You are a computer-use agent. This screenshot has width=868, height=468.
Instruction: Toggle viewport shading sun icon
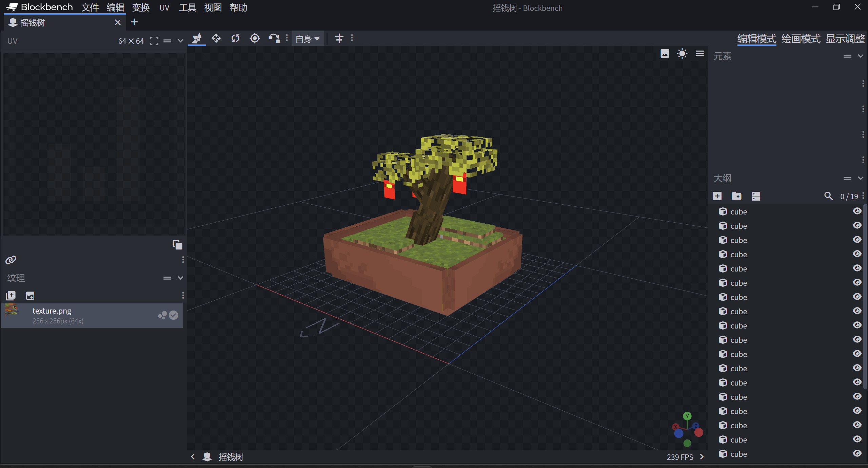tap(682, 54)
